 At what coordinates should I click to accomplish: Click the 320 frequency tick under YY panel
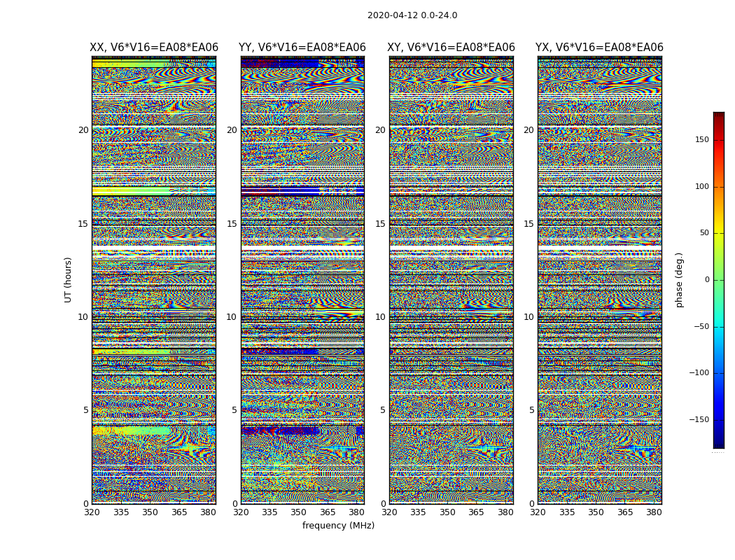coord(241,512)
